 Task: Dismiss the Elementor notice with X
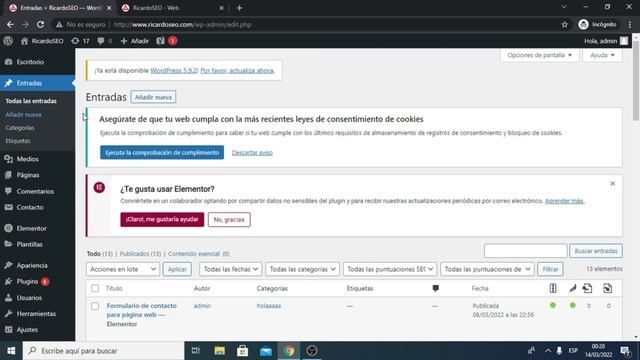click(x=613, y=184)
